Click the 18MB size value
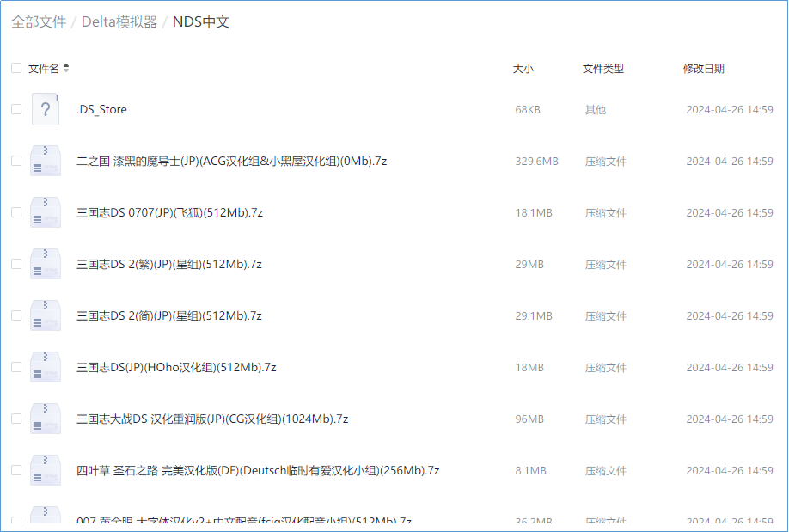Screen dimensions: 789x532 pyautogui.click(x=529, y=368)
